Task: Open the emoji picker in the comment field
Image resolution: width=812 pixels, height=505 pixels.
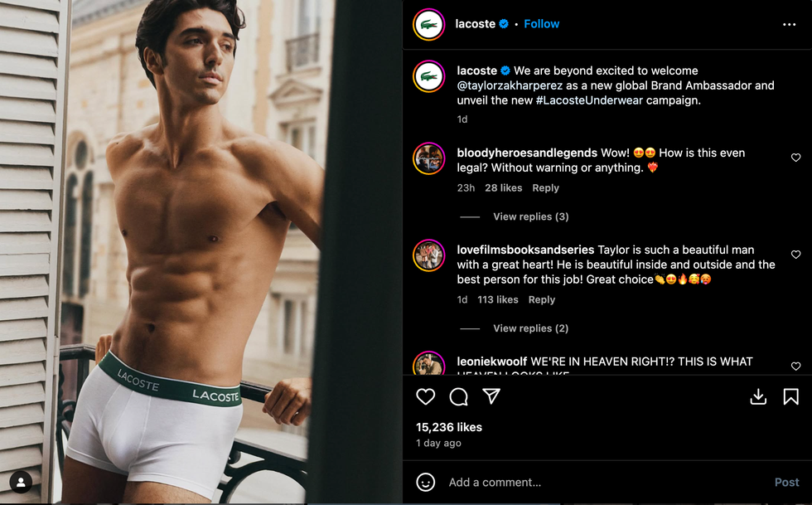Action: (x=425, y=482)
